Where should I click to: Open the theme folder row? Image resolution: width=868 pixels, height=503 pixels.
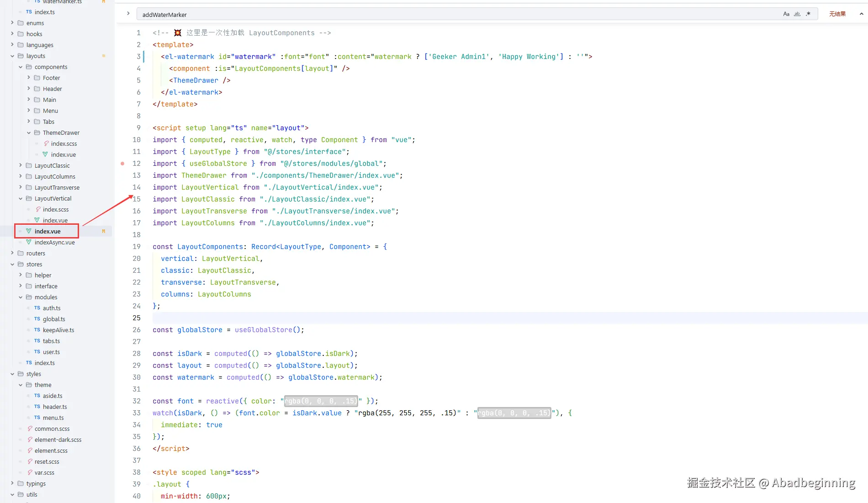point(56,385)
